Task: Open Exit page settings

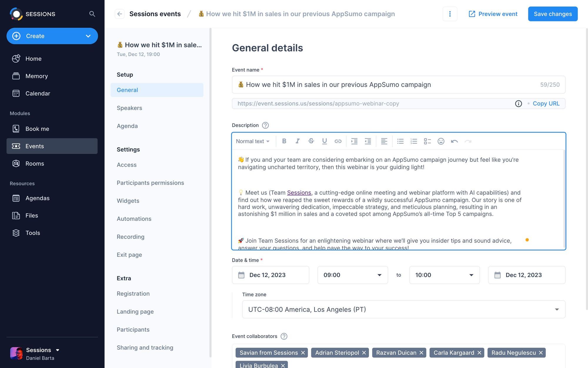Action: 157,255
